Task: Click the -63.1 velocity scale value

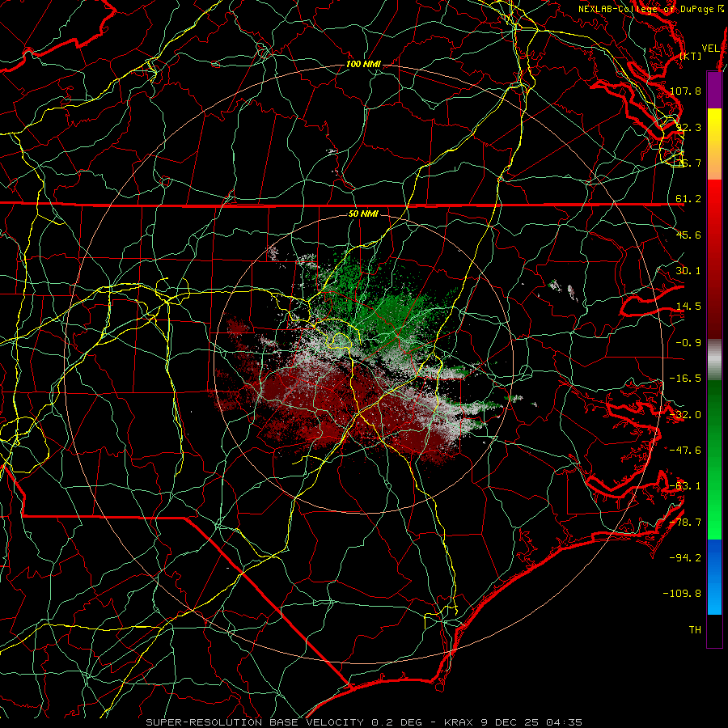Action: (685, 486)
